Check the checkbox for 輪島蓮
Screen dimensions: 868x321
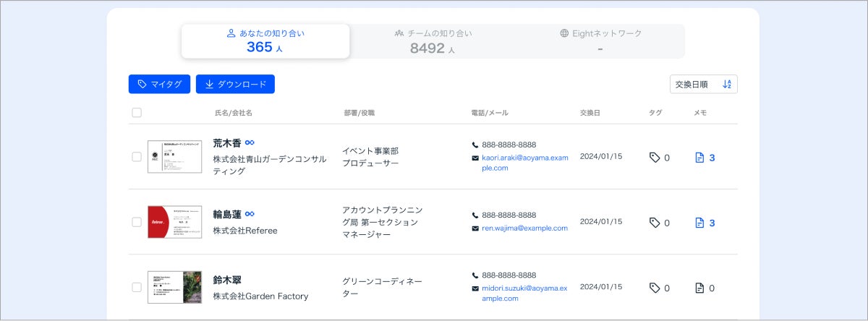tap(137, 222)
